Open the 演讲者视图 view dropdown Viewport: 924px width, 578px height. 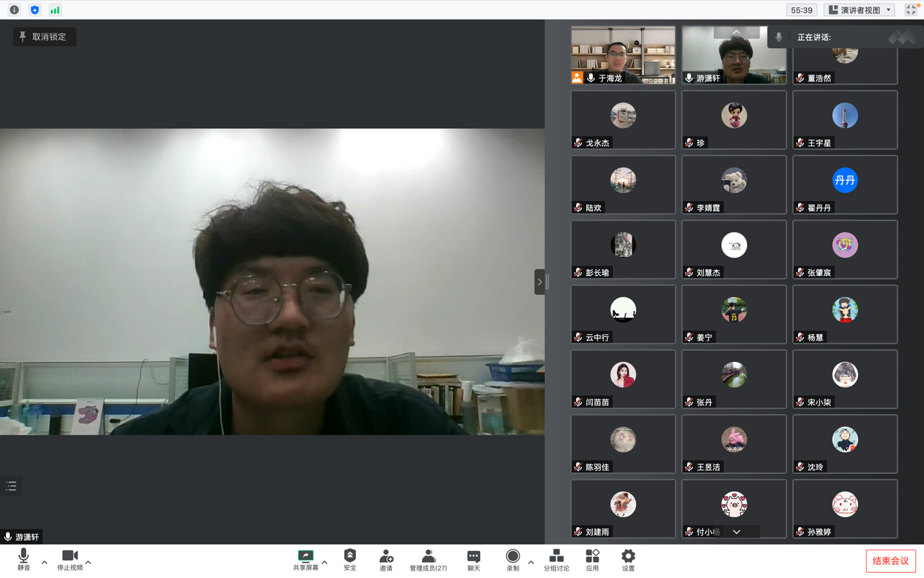860,10
